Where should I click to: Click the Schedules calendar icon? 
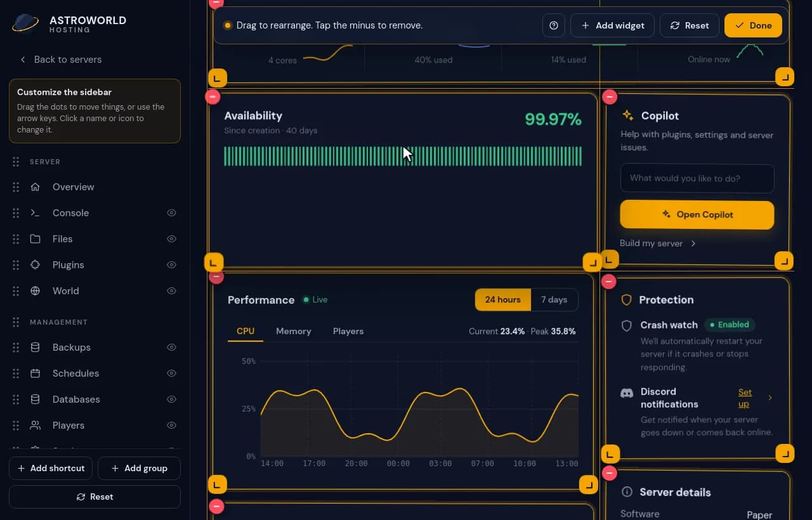click(x=36, y=374)
